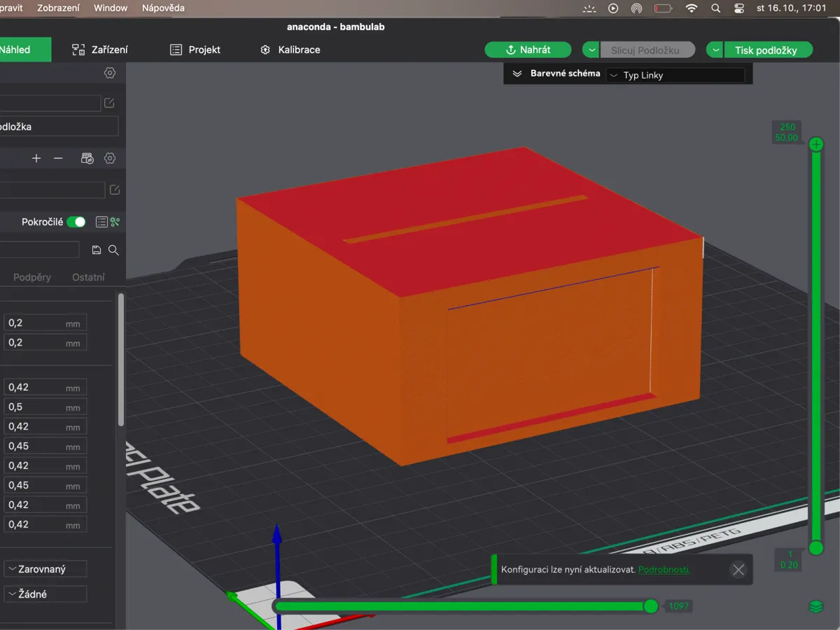The width and height of the screenshot is (840, 630).
Task: Open the dropdown arrow next to Slicuj Podložku
Action: [590, 50]
